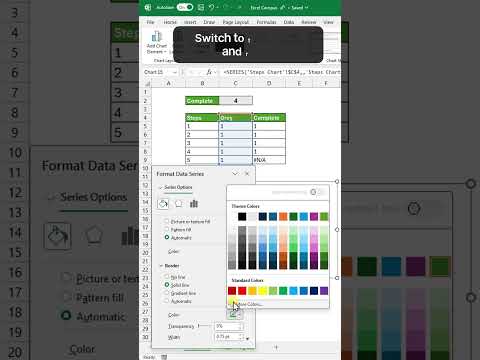Screen dimensions: 480x360
Task: Open the Format Data Series pane options chevron
Action: pyautogui.click(x=235, y=174)
